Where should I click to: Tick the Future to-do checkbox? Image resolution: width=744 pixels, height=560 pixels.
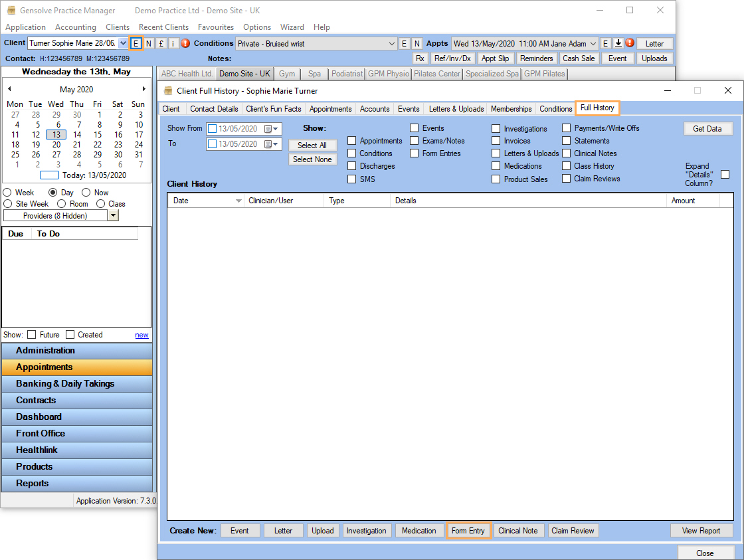[x=32, y=335]
